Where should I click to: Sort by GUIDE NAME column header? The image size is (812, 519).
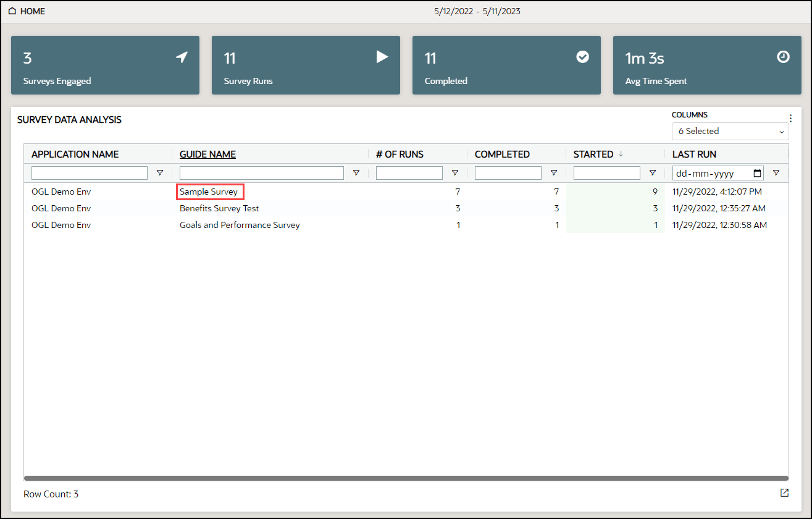click(207, 154)
